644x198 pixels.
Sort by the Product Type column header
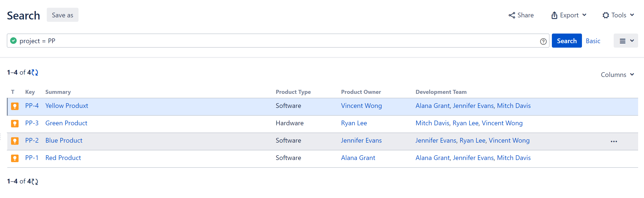pyautogui.click(x=293, y=92)
